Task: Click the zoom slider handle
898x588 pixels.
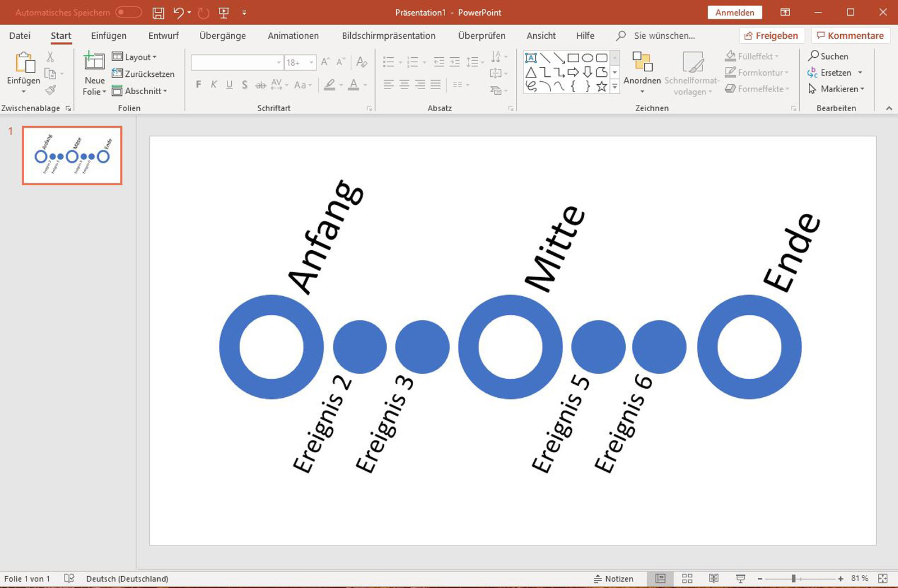Action: (794, 578)
